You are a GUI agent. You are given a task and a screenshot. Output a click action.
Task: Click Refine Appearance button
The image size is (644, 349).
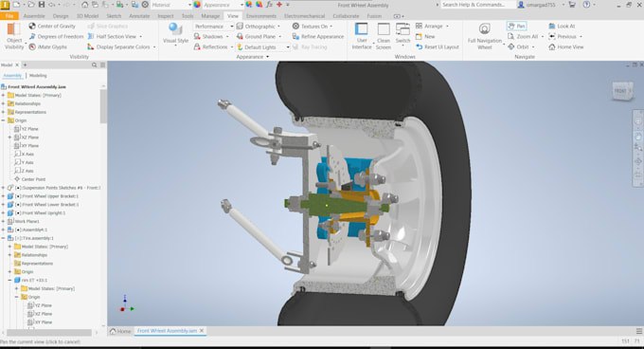[x=318, y=36]
